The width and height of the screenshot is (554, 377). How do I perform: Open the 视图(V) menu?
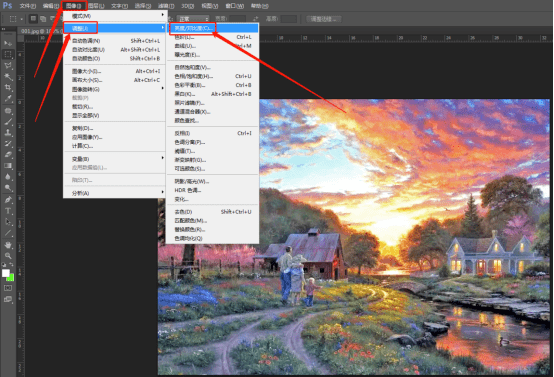coord(210,6)
